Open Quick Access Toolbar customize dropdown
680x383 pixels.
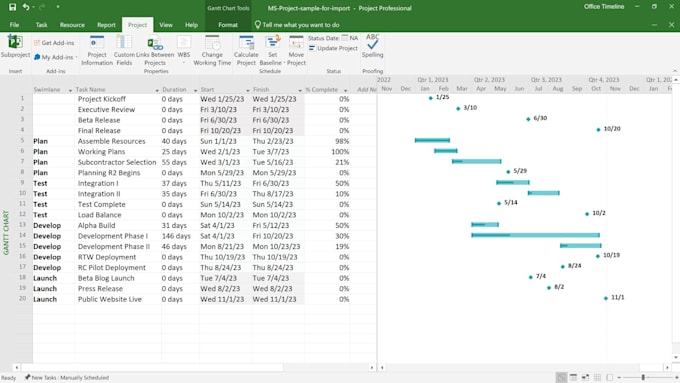58,7
